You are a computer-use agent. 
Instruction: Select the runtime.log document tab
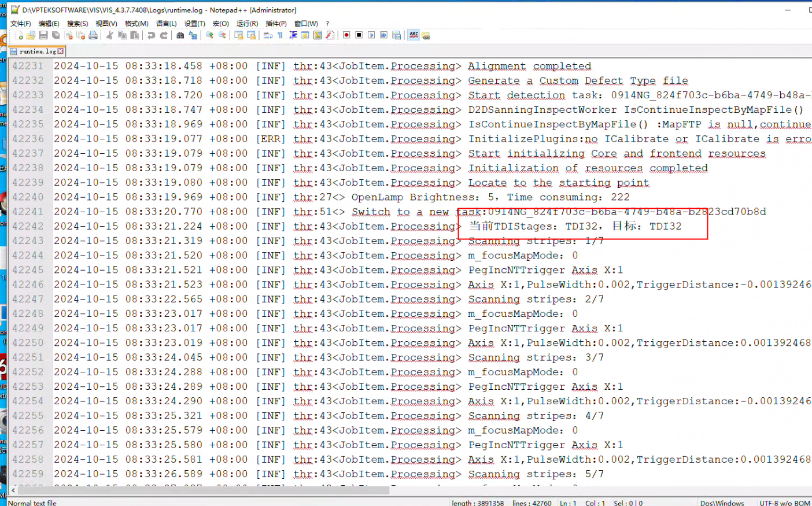(x=37, y=51)
